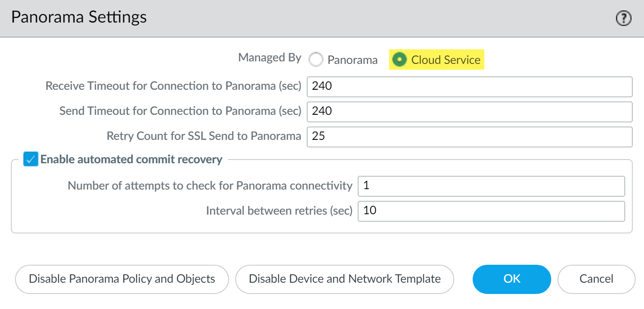
Task: Select the Panorama radio button
Action: tap(316, 60)
